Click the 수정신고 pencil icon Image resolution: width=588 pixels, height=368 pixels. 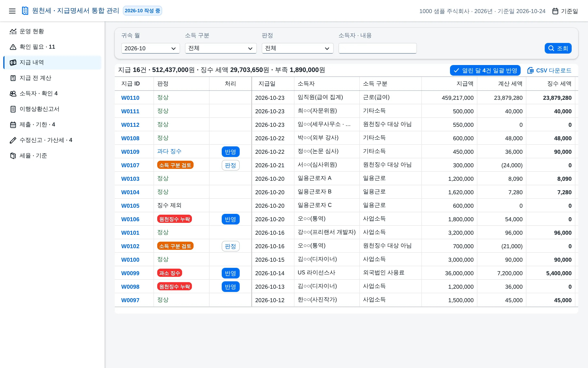(13, 140)
